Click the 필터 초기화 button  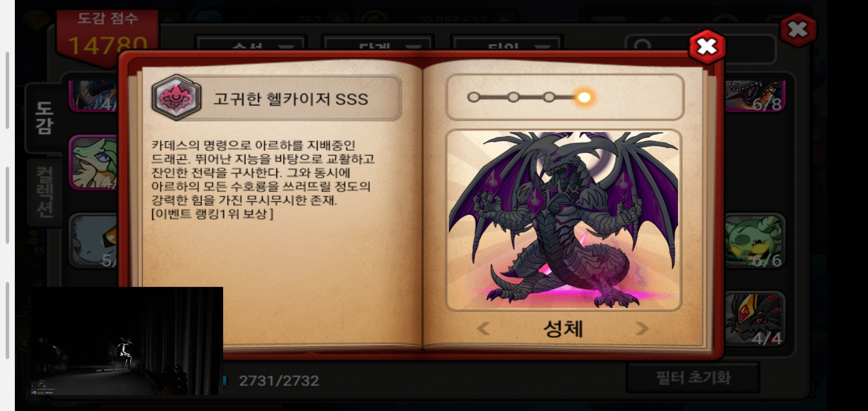click(693, 378)
